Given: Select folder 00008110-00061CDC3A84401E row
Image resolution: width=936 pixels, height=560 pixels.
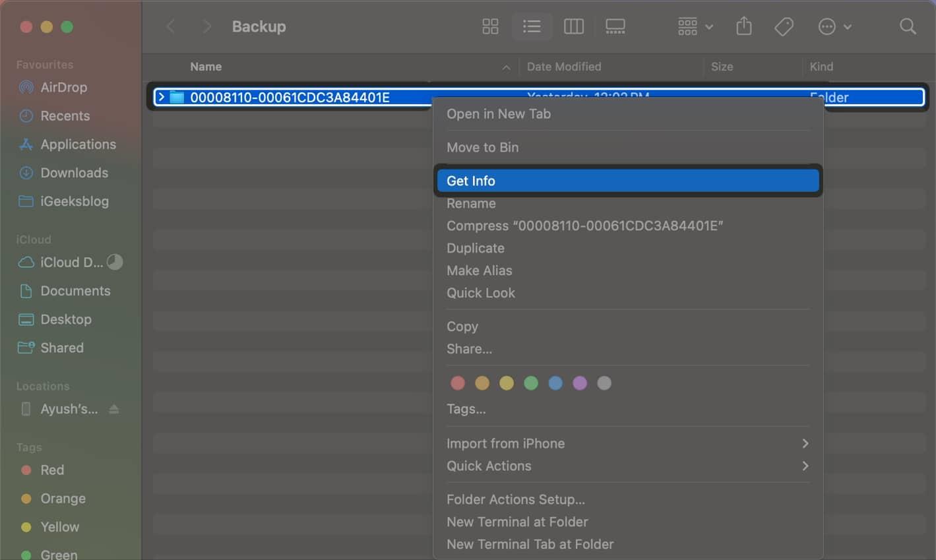Looking at the screenshot, I should pyautogui.click(x=538, y=97).
